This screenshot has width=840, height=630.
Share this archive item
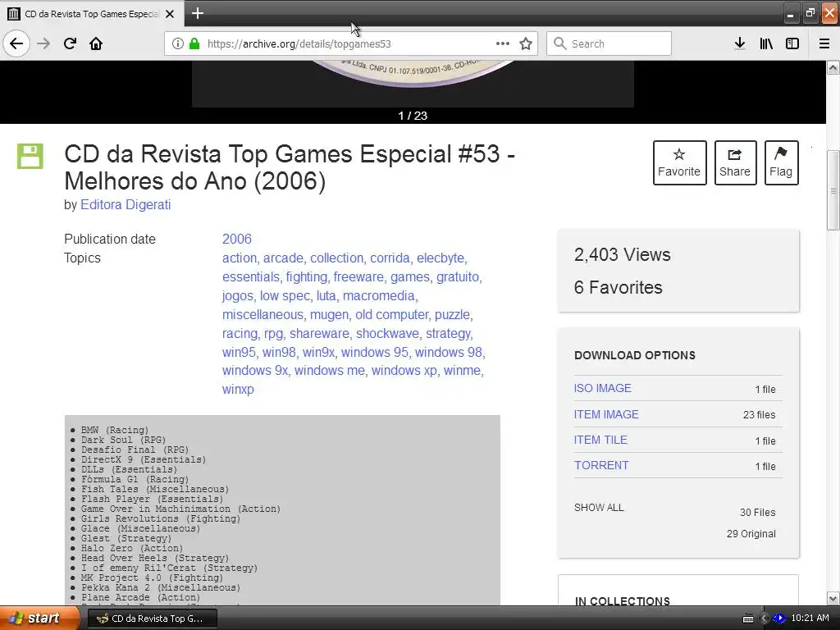[x=735, y=162]
